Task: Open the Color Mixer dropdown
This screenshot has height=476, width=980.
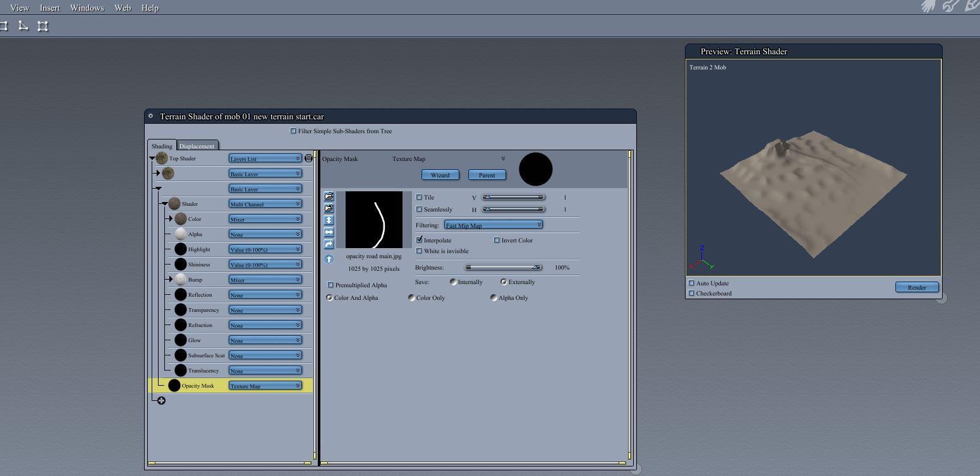Action: [265, 219]
